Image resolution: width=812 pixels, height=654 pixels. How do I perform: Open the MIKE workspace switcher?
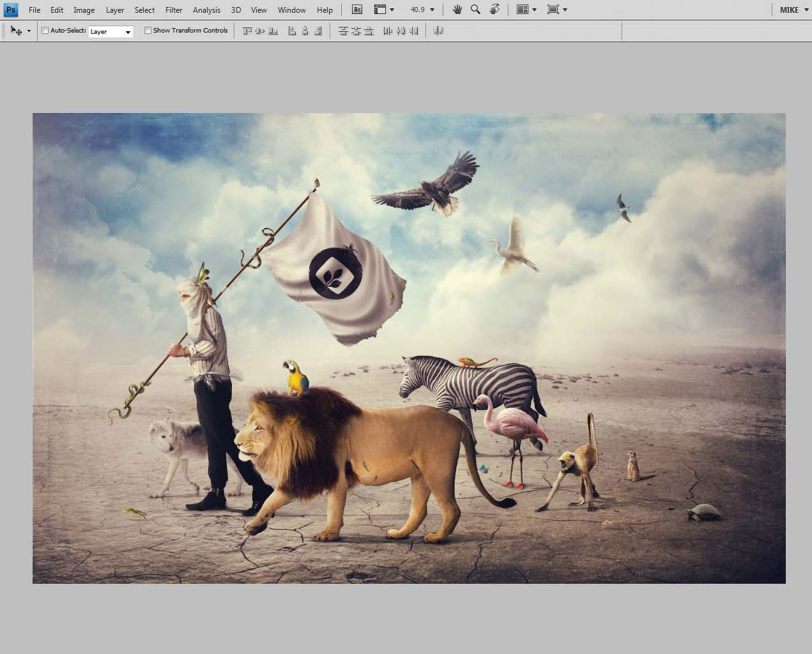click(793, 10)
